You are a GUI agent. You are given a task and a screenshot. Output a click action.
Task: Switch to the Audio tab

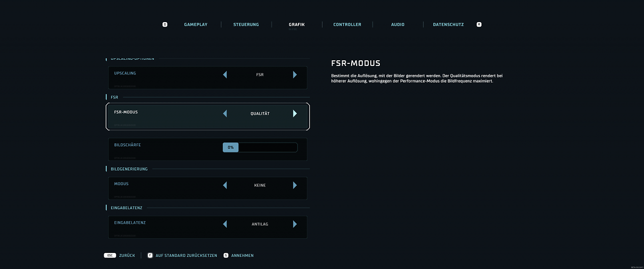[x=397, y=24]
